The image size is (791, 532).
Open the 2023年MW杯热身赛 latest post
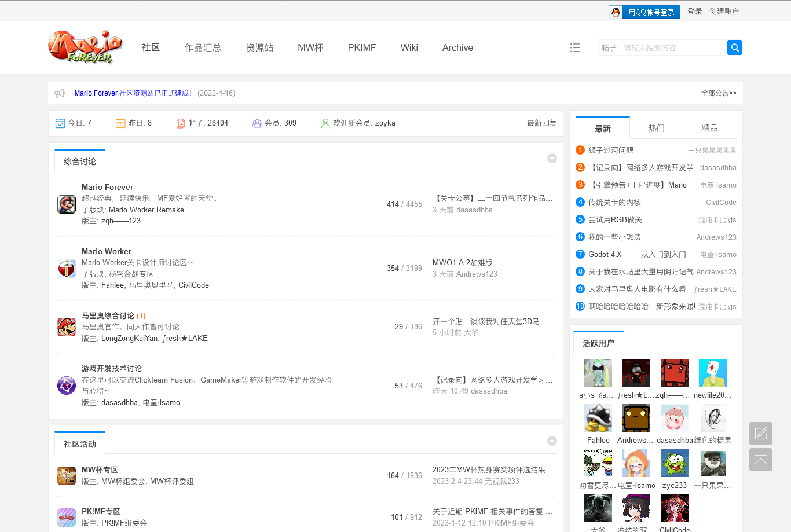(492, 470)
